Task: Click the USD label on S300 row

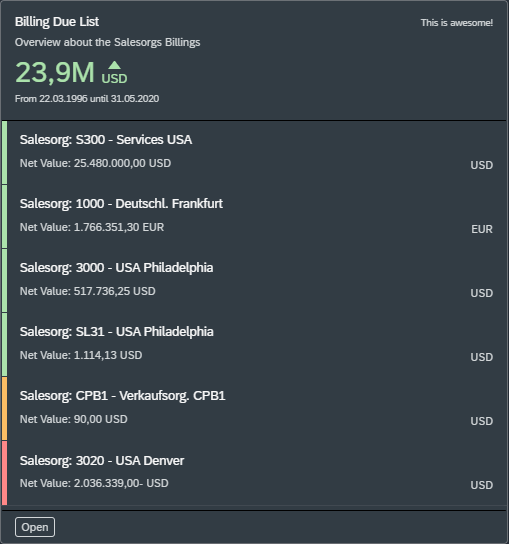Action: 482,165
